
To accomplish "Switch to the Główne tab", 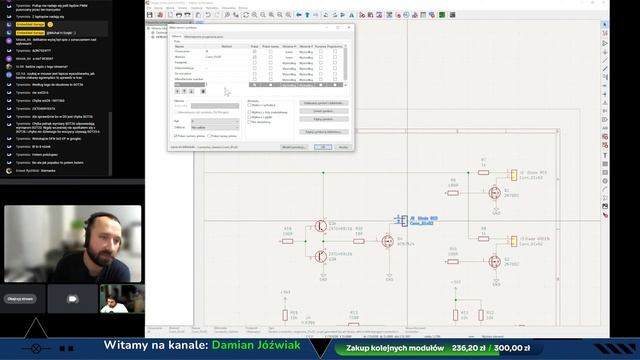I will pyautogui.click(x=176, y=36).
